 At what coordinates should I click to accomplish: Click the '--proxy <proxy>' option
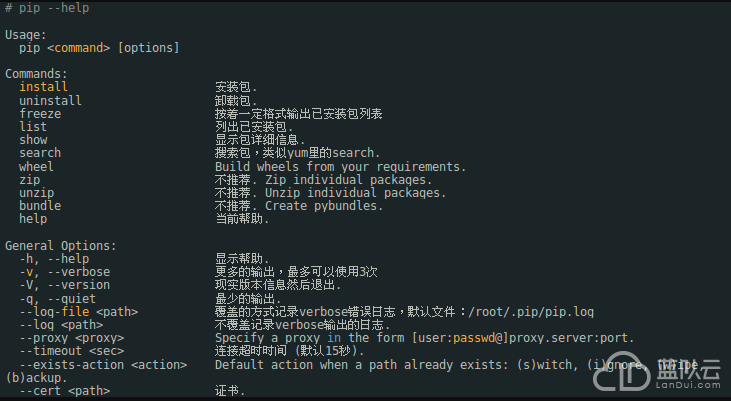[72, 338]
